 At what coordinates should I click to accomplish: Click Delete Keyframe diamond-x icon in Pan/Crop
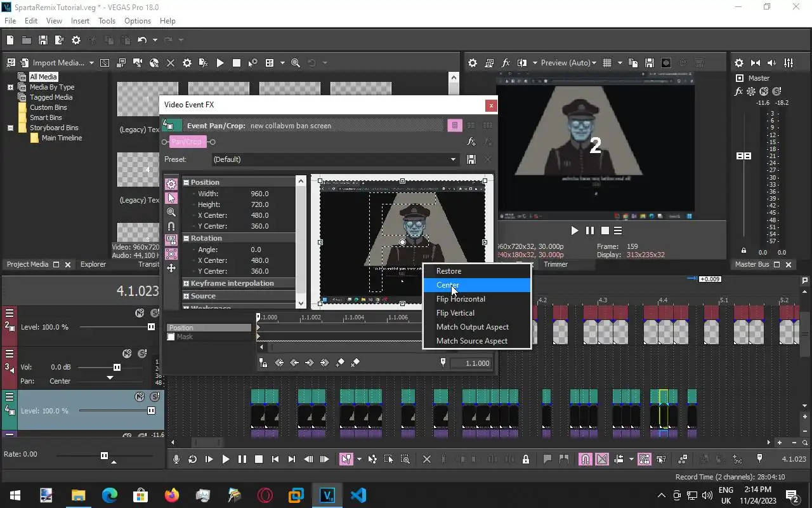[355, 363]
